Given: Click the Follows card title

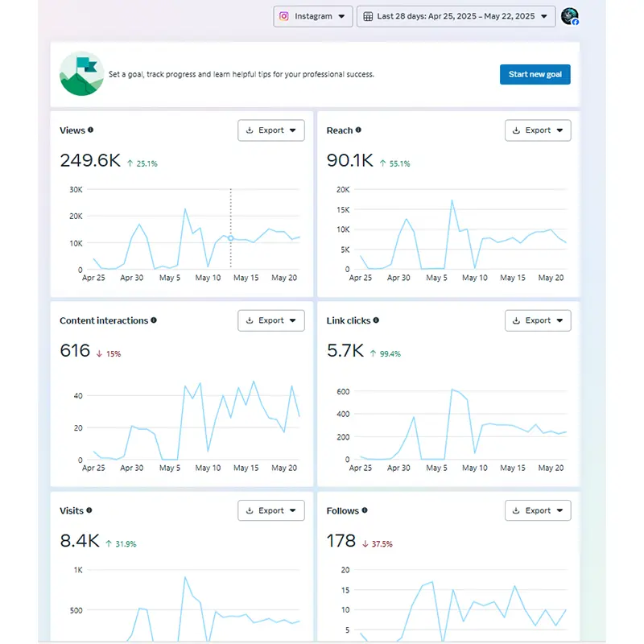Looking at the screenshot, I should point(343,510).
